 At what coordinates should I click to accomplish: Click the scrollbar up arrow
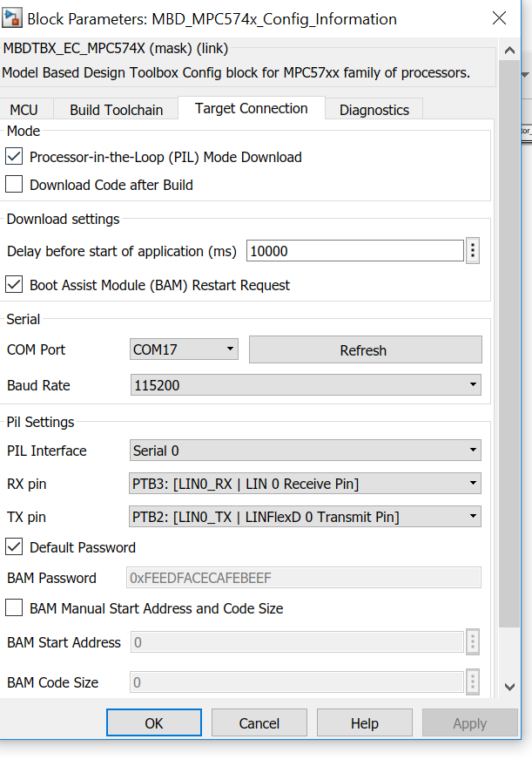(511, 56)
